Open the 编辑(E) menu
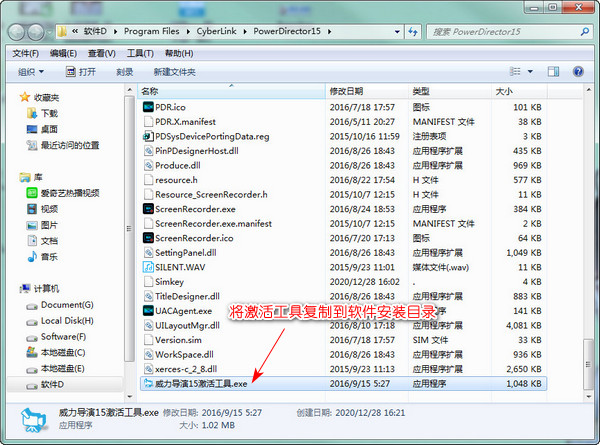The image size is (600, 445). (x=63, y=54)
